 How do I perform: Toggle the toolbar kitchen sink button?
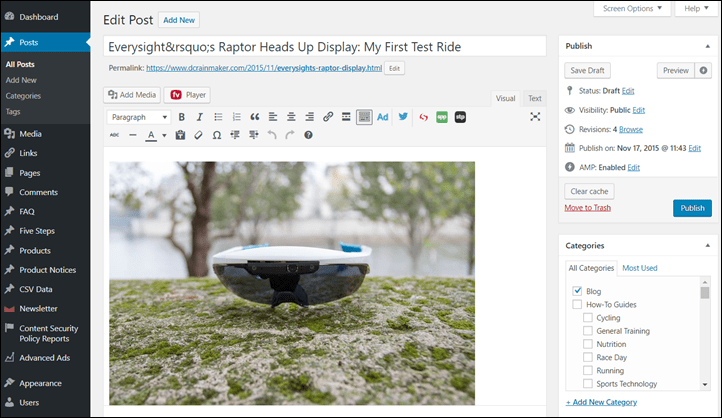364,117
